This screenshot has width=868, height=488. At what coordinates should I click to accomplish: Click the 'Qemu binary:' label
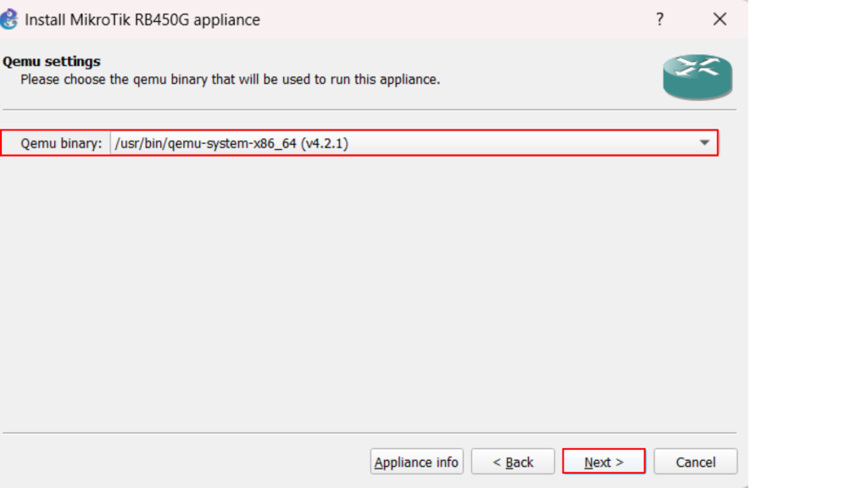click(61, 143)
